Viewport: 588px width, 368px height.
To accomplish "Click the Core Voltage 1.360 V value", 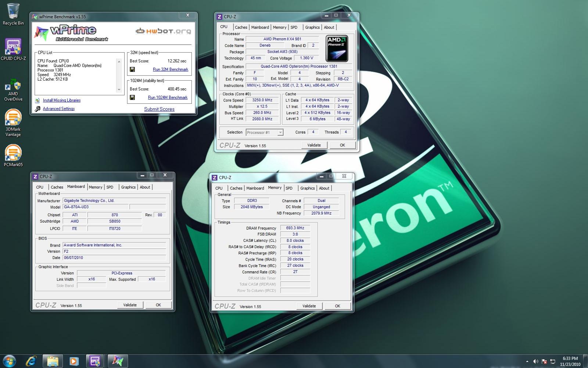I will point(307,58).
